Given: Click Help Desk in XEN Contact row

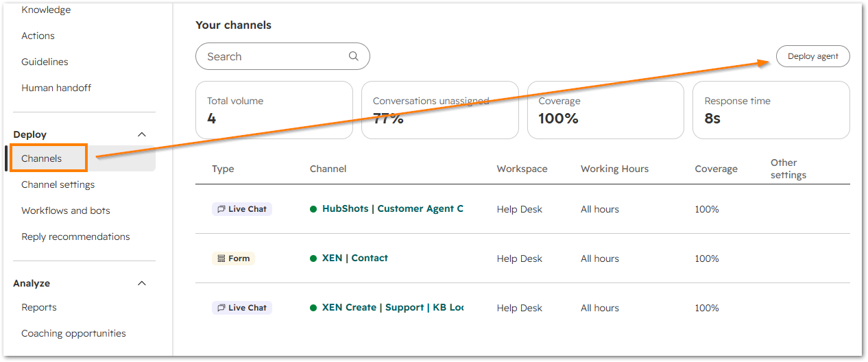Looking at the screenshot, I should [520, 258].
